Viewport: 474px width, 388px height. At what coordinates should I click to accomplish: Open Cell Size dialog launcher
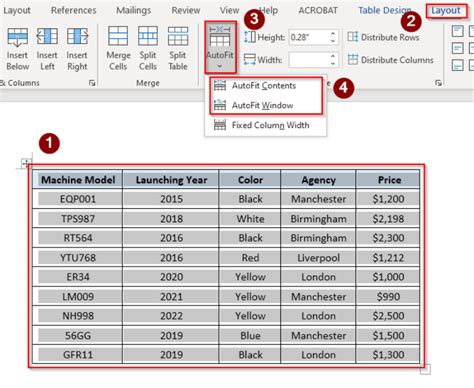(x=438, y=83)
